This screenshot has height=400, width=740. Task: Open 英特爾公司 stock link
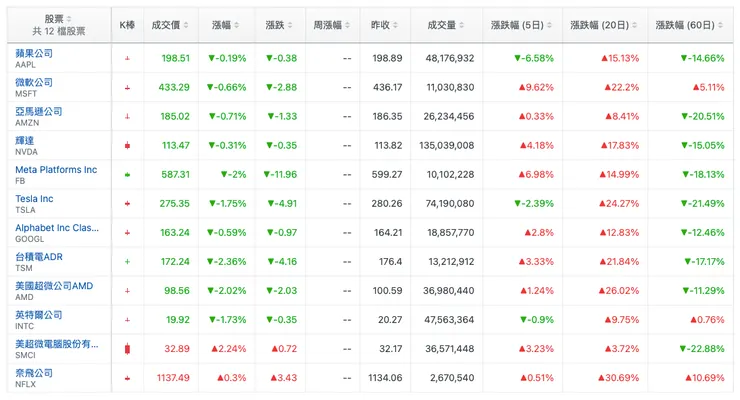coord(39,315)
